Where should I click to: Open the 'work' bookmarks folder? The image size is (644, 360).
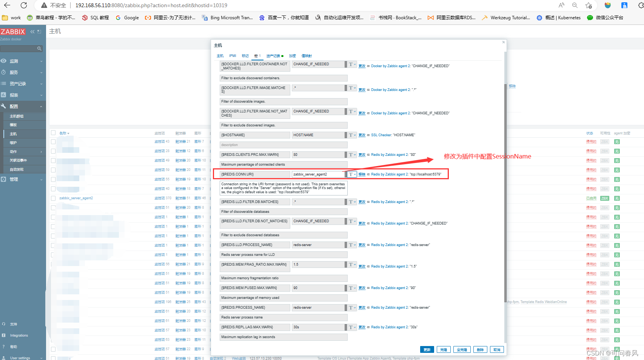(x=11, y=18)
